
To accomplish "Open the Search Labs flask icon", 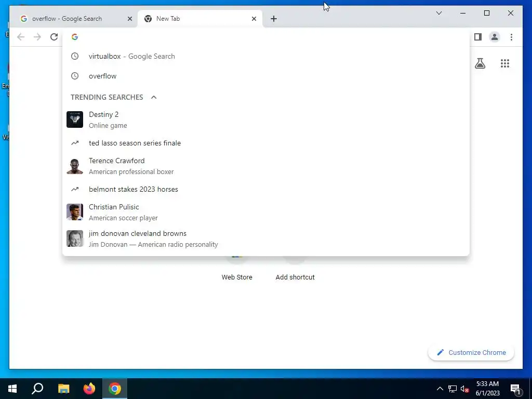I will tap(480, 63).
